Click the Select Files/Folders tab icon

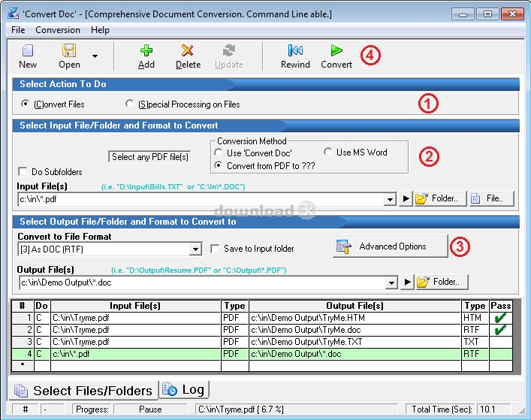pyautogui.click(x=21, y=391)
